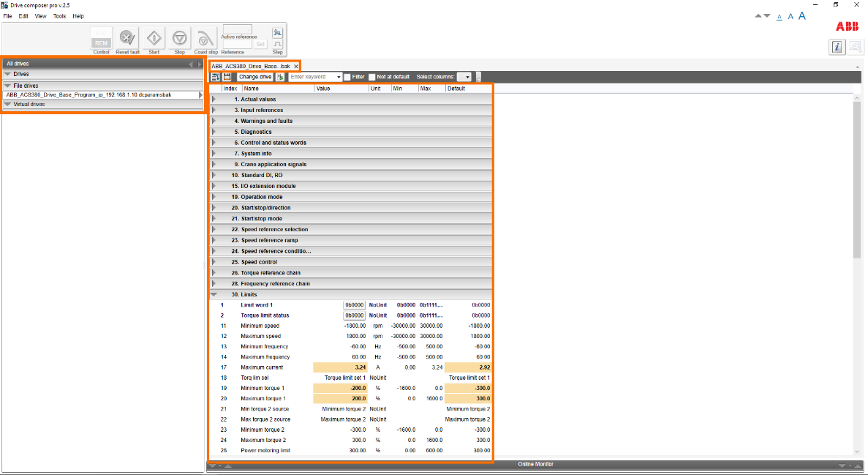Click the save parameters floppy disk icon
This screenshot has width=868, height=475.
227,77
